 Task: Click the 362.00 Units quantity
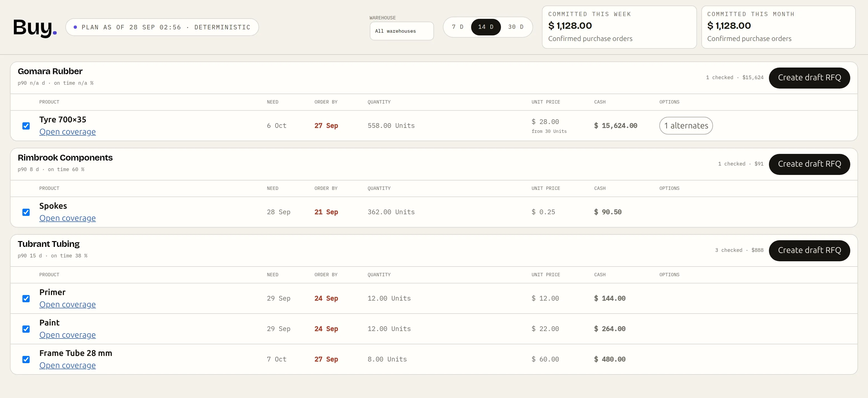point(391,212)
